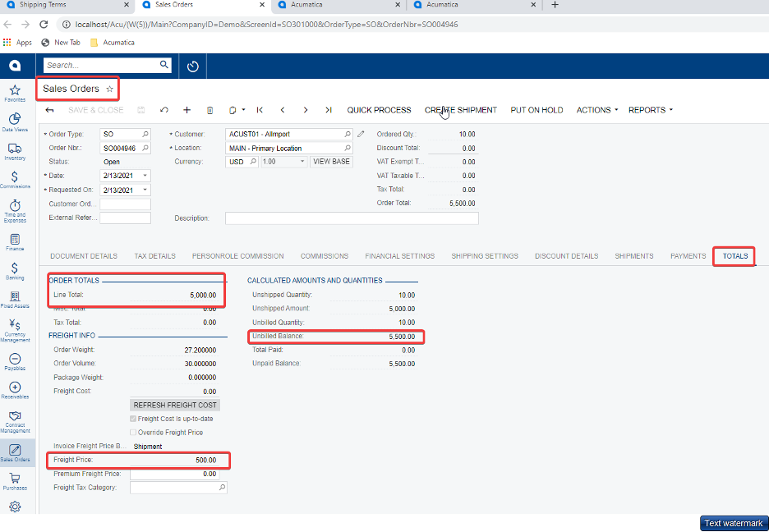Delete the current sales order
This screenshot has width=769, height=532.
[x=210, y=110]
